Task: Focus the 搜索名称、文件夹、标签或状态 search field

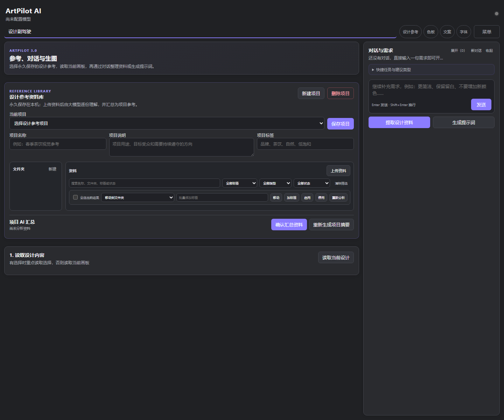Action: [145, 183]
